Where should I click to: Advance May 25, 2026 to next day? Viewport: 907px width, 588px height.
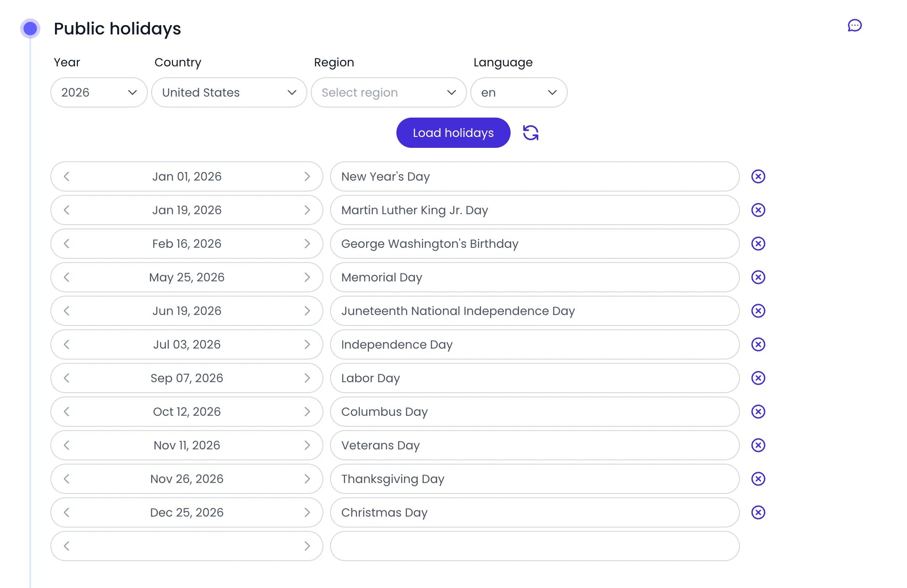click(x=307, y=277)
